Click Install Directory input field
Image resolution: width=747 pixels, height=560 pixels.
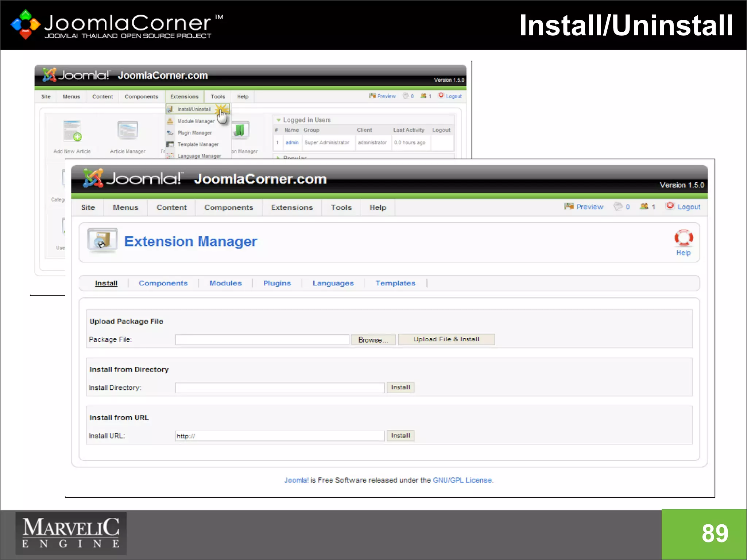point(280,388)
